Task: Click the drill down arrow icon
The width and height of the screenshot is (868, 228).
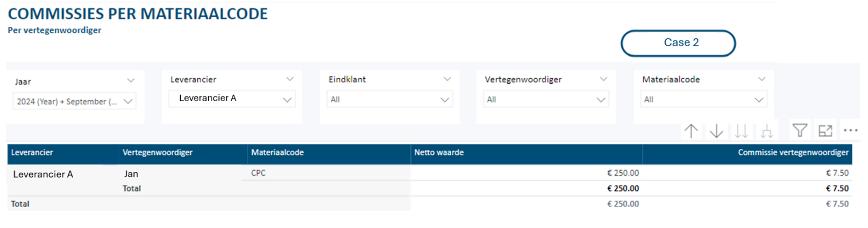Action: point(716,131)
